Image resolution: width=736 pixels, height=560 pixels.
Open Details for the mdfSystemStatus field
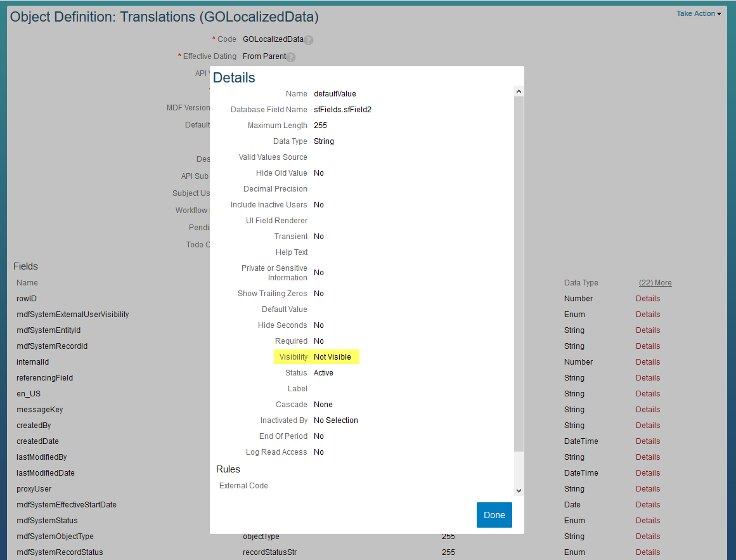click(x=648, y=521)
